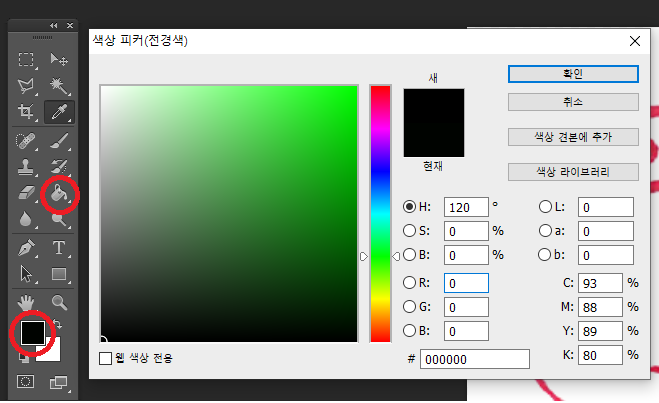The width and height of the screenshot is (659, 403).
Task: Select the S saturation radio button
Action: click(409, 231)
